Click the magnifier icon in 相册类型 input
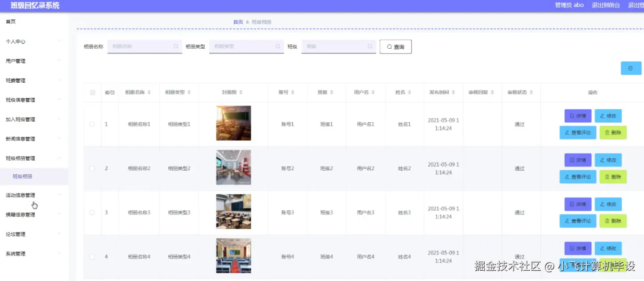The height and width of the screenshot is (281, 644). [x=277, y=46]
